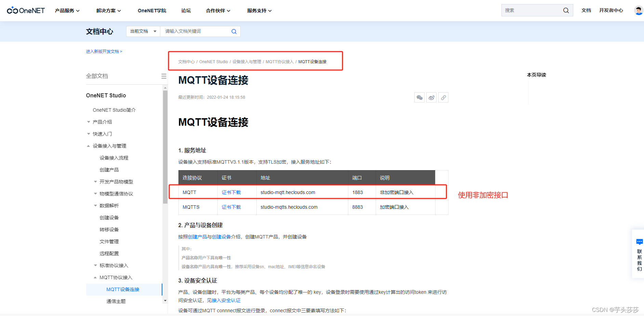Expand the 快速入门 tree node
The height and width of the screenshot is (316, 644).
(x=89, y=134)
